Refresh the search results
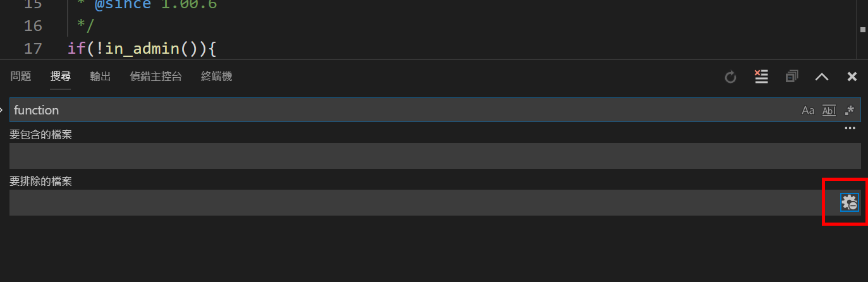 tap(730, 77)
